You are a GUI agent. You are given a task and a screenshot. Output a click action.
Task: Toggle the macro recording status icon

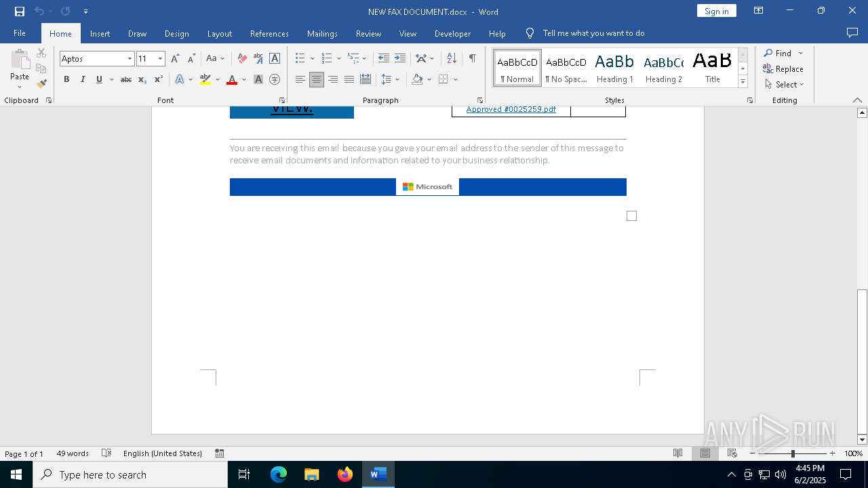(220, 453)
